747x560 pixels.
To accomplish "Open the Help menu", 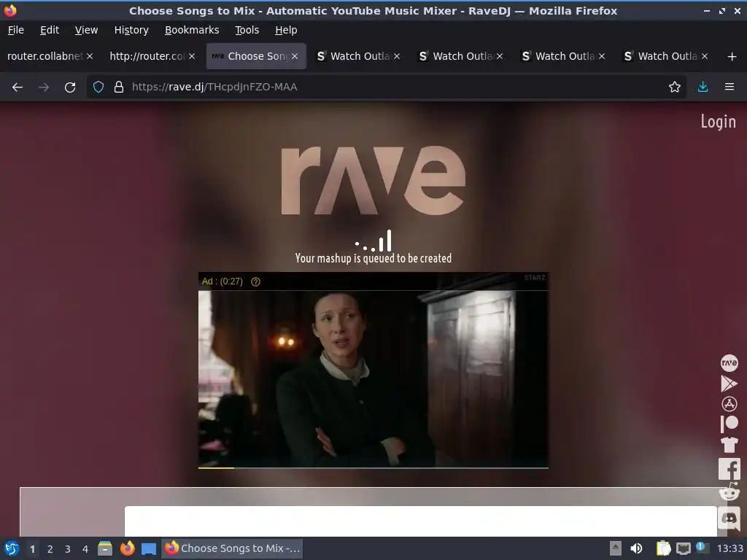I will click(286, 30).
